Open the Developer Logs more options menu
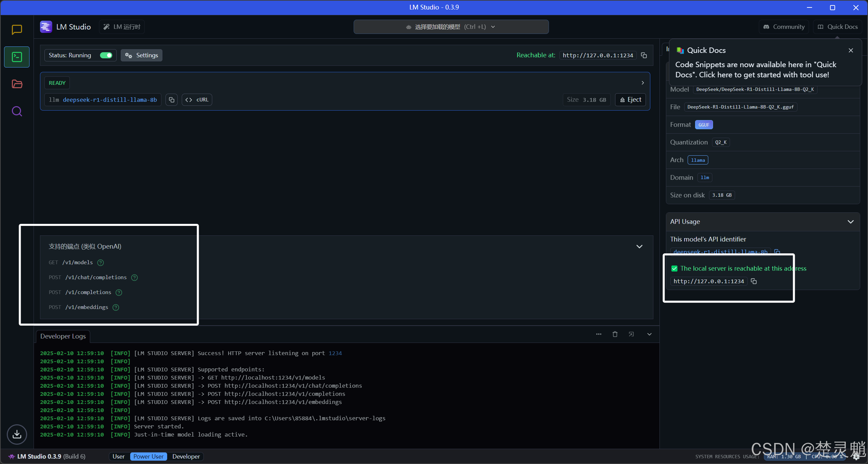 (x=599, y=334)
